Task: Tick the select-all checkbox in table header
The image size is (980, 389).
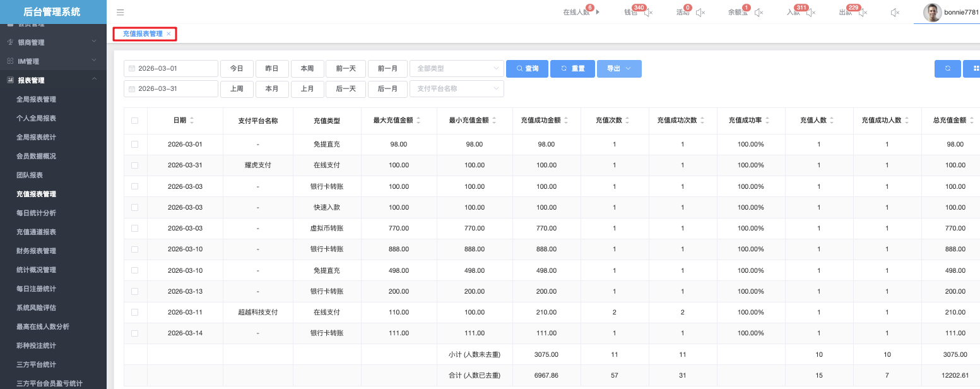Action: coord(134,121)
